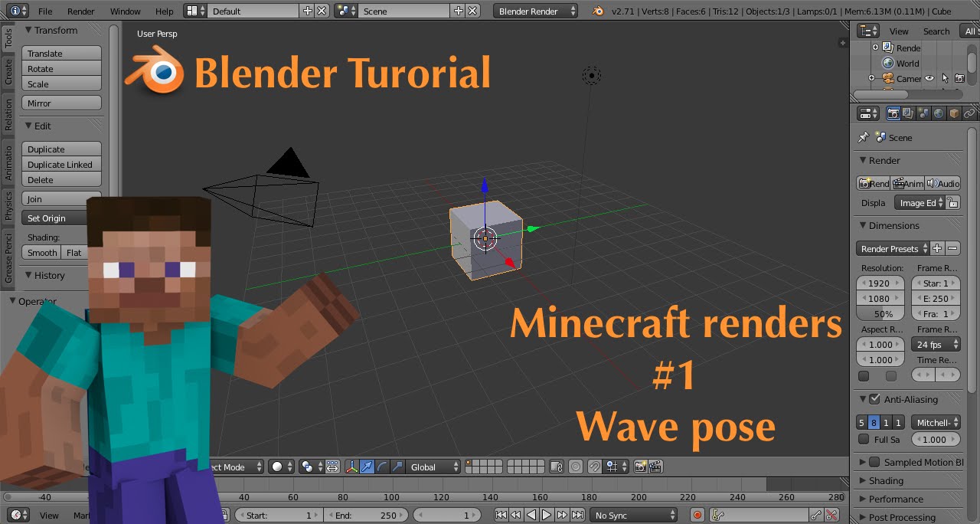Click the X resolution 1920 field
Image resolution: width=980 pixels, height=524 pixels.
880,283
